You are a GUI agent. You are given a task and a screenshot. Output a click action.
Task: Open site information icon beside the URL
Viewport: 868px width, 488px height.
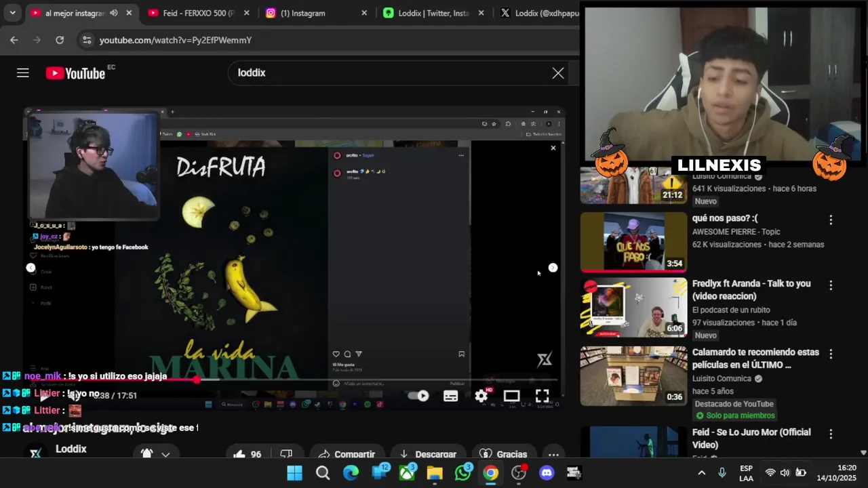[86, 40]
